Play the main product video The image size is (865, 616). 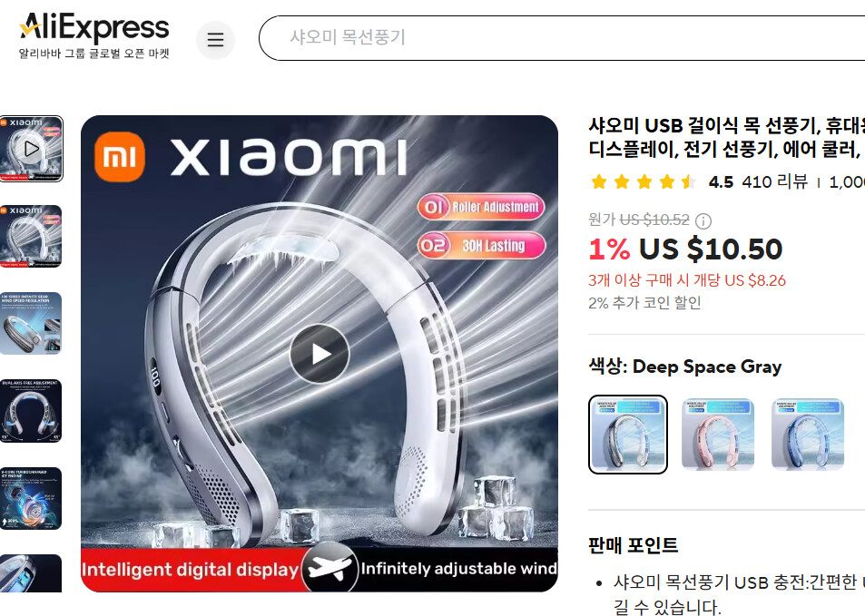pyautogui.click(x=319, y=354)
